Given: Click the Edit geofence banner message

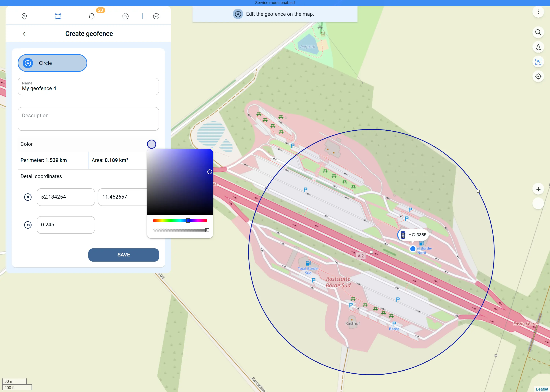Looking at the screenshot, I should [x=275, y=14].
